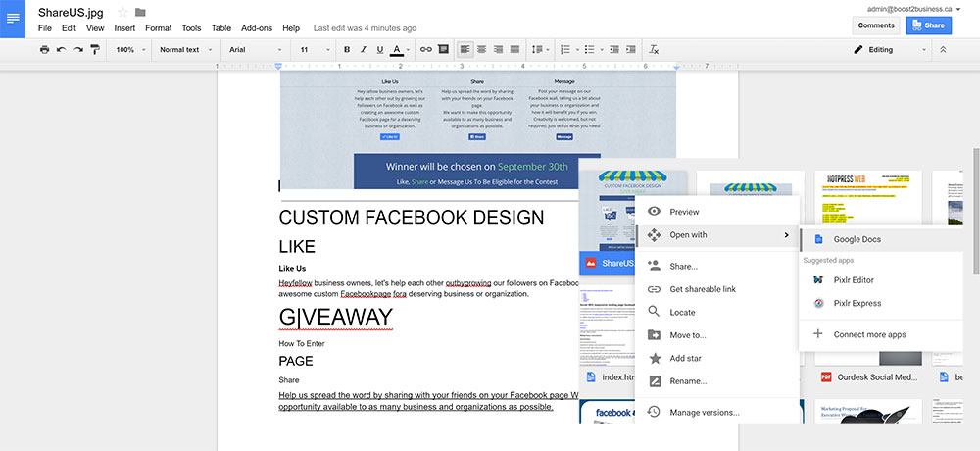Click 'Last edit was 4 minutes ago'

pos(365,28)
